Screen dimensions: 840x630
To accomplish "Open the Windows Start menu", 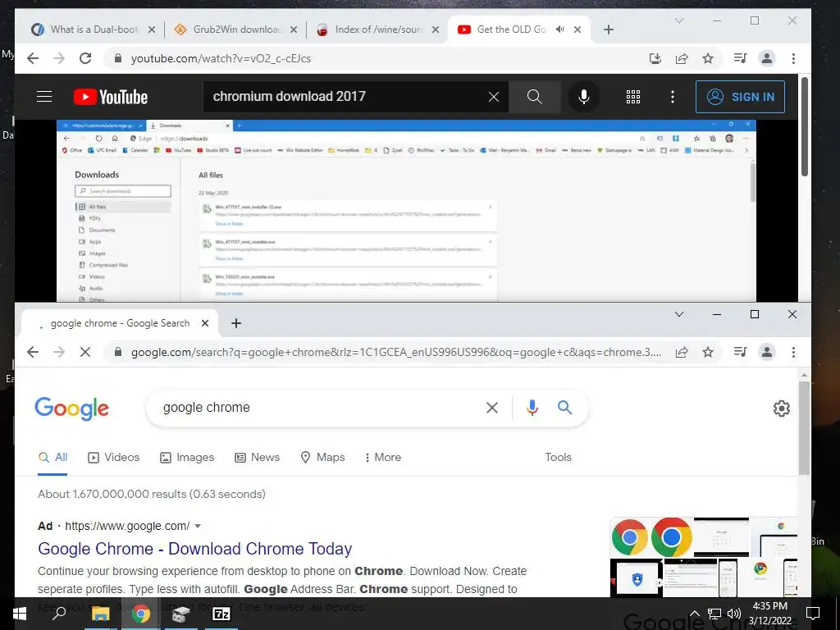I will (20, 614).
